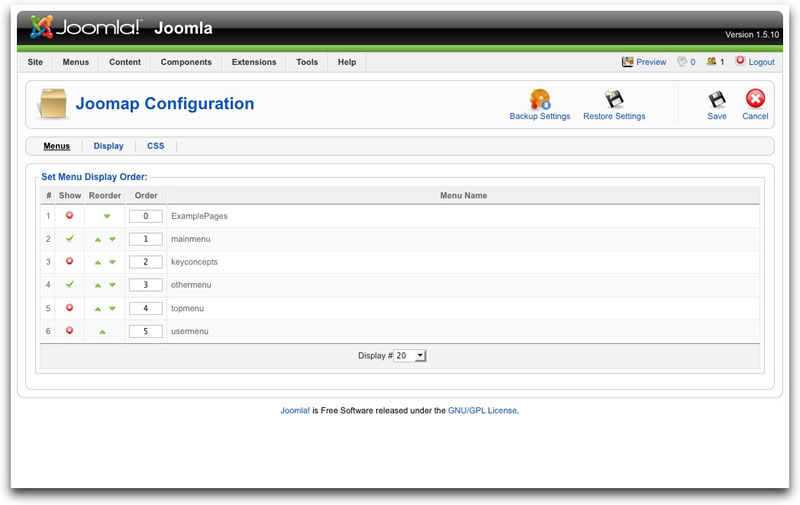Image resolution: width=800 pixels, height=505 pixels.
Task: Open the GNU/GPL License link
Action: pyautogui.click(x=482, y=410)
